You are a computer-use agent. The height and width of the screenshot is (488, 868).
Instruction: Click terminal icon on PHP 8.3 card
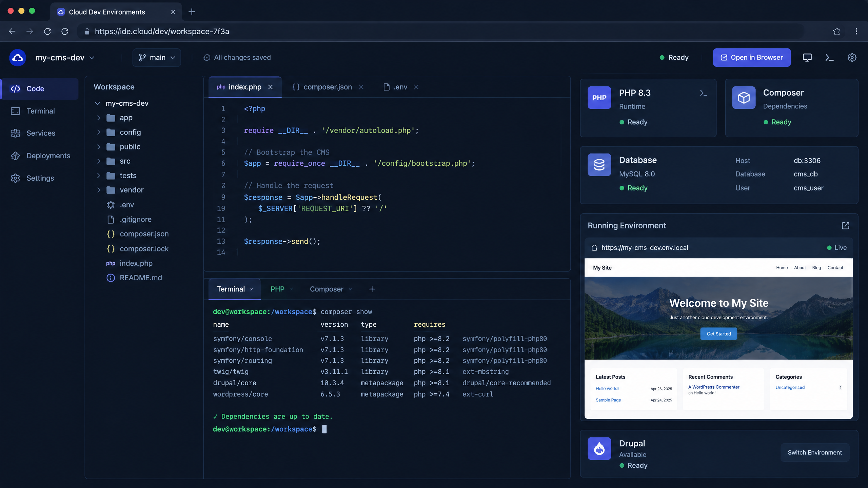click(704, 93)
